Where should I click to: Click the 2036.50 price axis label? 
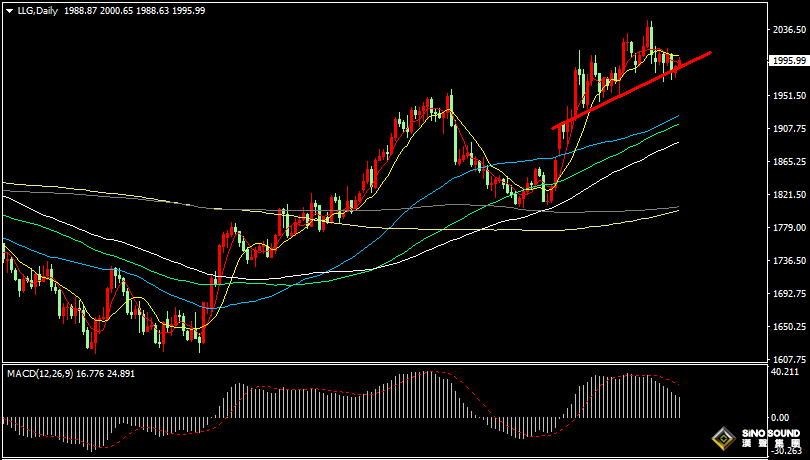tap(789, 30)
